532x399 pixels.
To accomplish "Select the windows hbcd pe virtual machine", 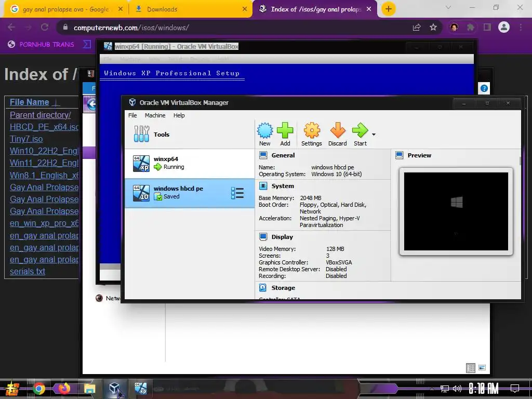I will (190, 193).
